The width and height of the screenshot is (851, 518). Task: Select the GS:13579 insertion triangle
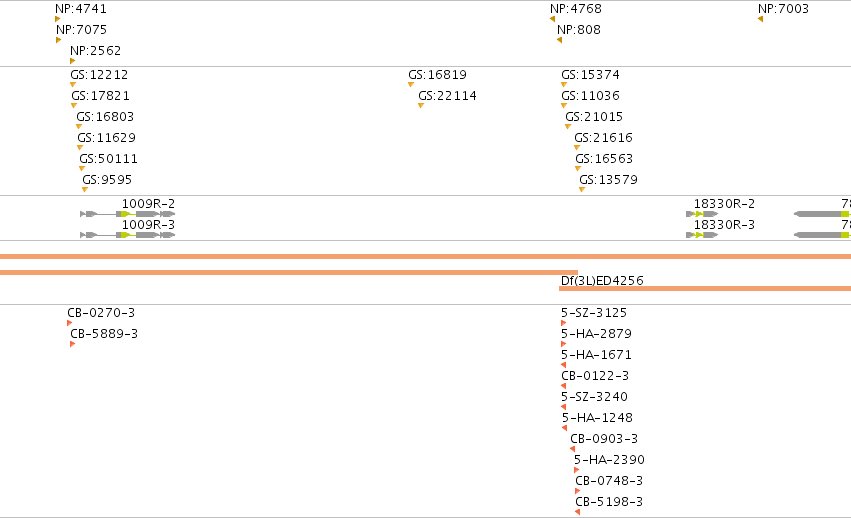(x=582, y=189)
